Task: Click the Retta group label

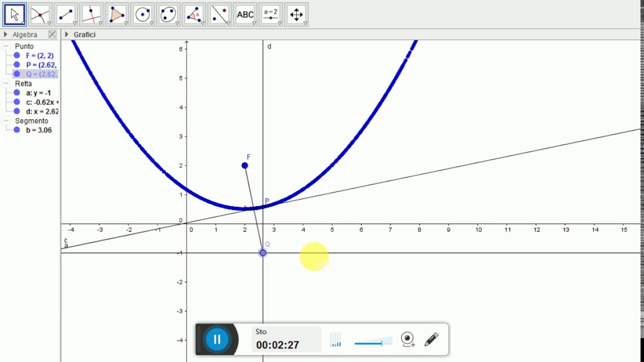Action: (23, 83)
